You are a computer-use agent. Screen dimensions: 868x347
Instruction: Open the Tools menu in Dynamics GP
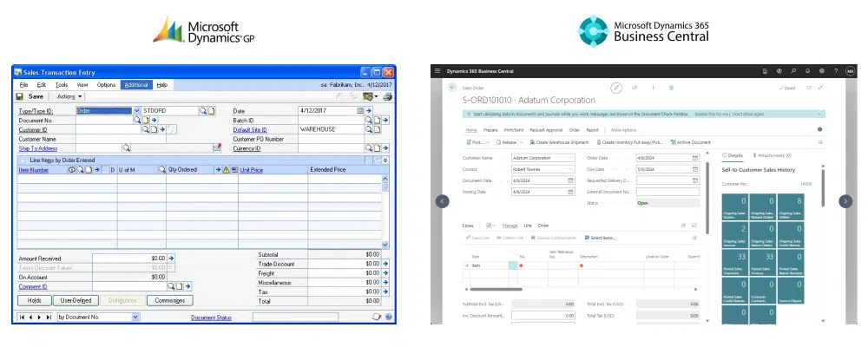tap(62, 85)
